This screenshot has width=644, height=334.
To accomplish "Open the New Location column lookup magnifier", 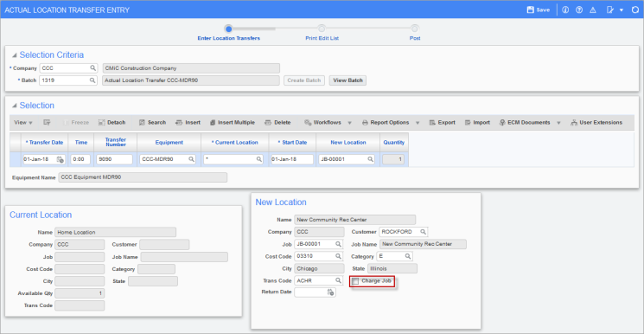I will (x=370, y=159).
